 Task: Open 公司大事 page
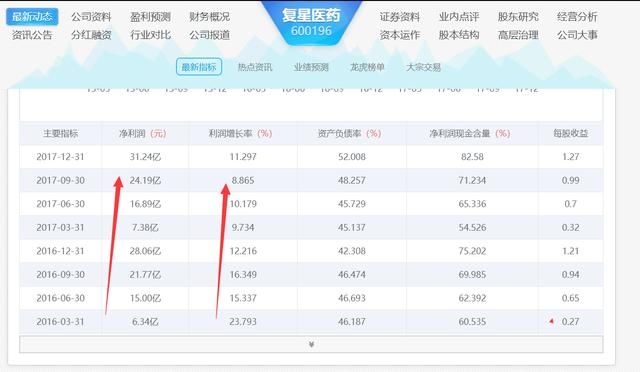click(x=577, y=35)
